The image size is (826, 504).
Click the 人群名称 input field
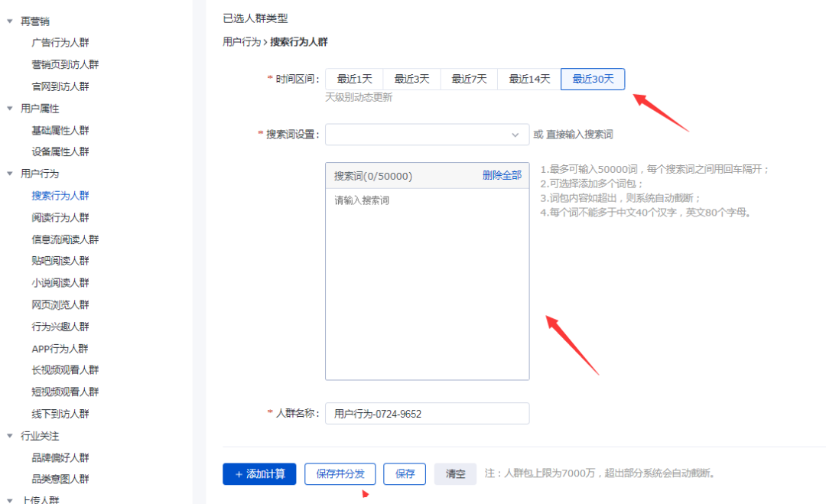428,414
